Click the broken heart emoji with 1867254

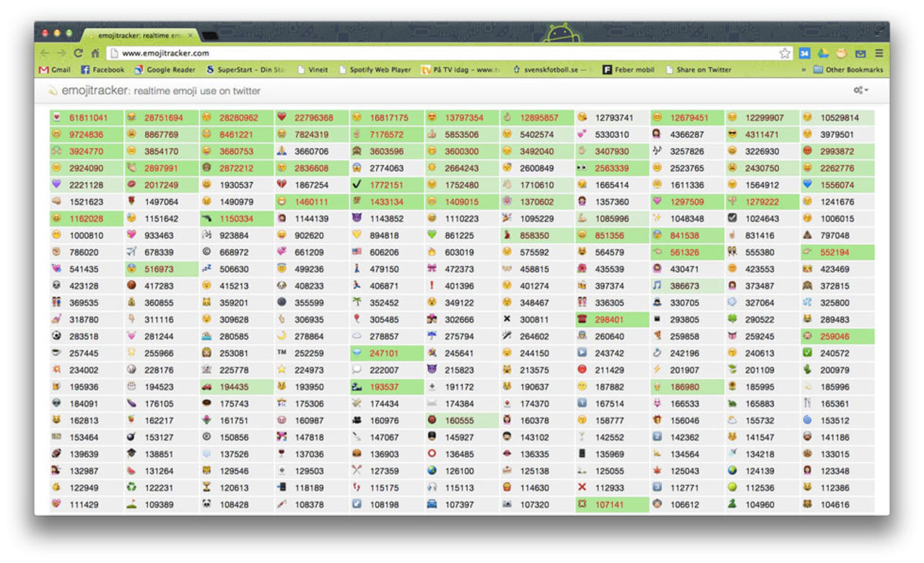282,185
